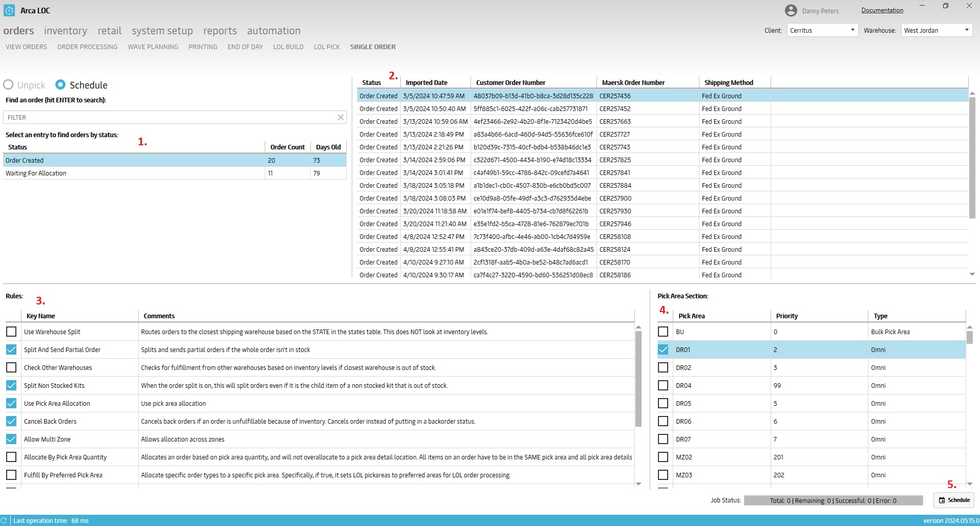Select the DR06 pick area row
Image resolution: width=980 pixels, height=526 pixels.
pos(812,421)
